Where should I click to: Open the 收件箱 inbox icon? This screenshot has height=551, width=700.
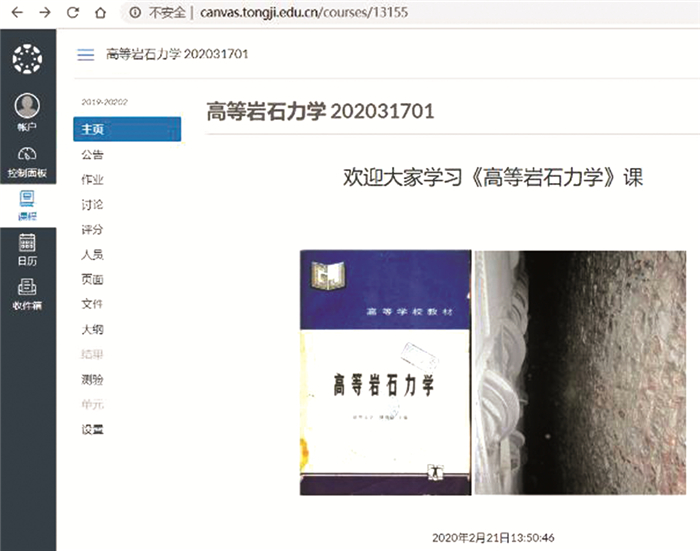(27, 293)
